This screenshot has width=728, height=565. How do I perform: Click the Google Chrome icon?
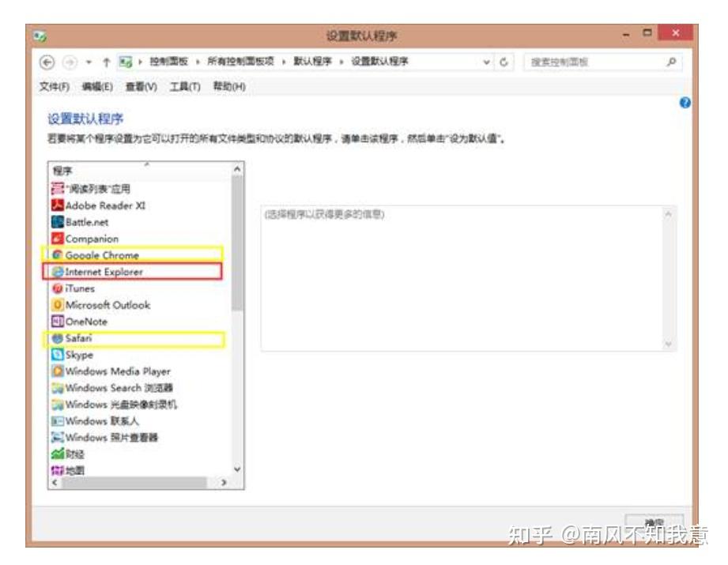pyautogui.click(x=57, y=255)
